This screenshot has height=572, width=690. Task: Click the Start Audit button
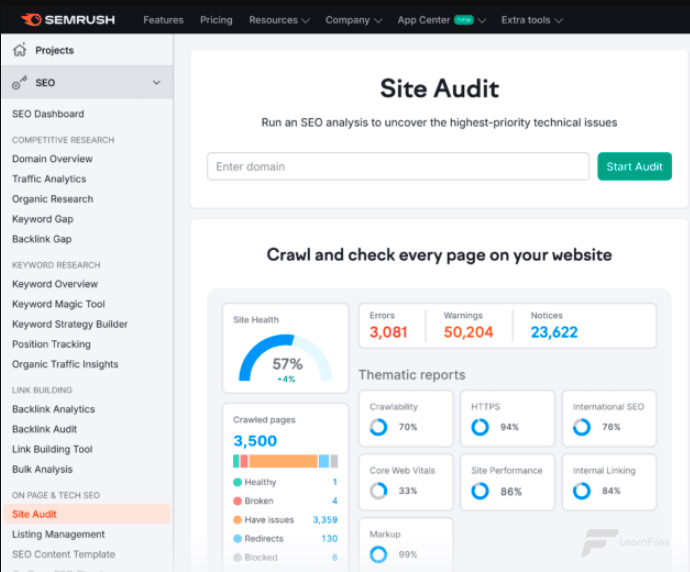point(634,166)
